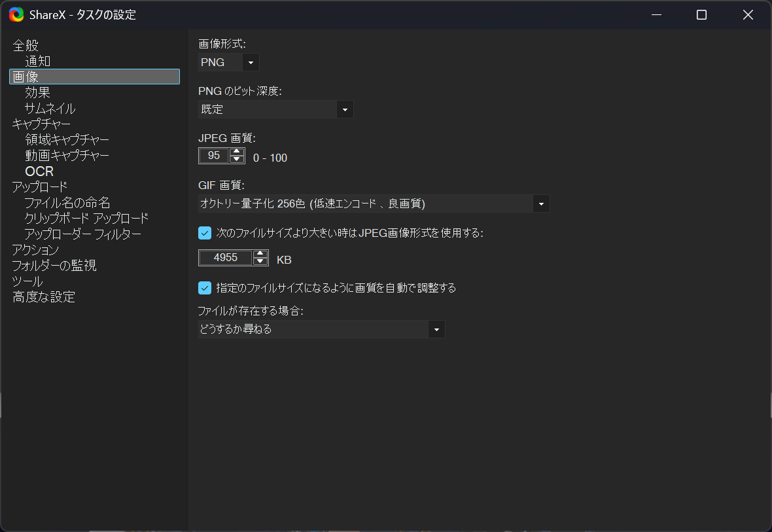
Task: Decrease file size KB value with down arrow
Action: click(x=260, y=262)
